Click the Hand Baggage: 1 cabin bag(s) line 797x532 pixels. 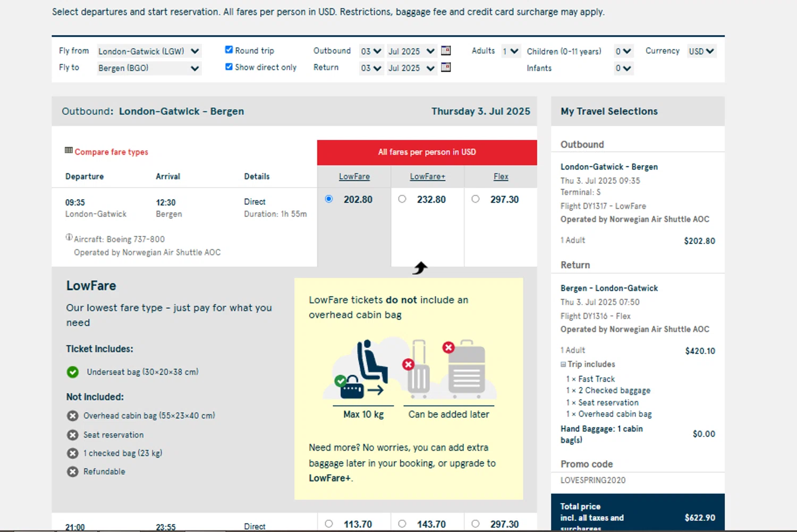click(x=601, y=434)
